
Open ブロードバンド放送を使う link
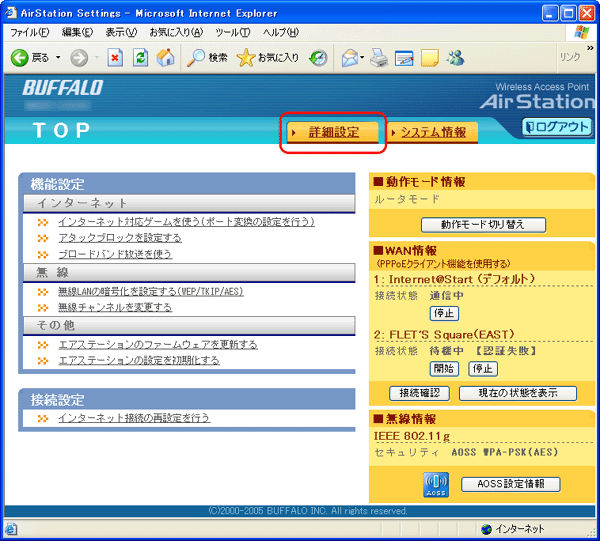115,254
